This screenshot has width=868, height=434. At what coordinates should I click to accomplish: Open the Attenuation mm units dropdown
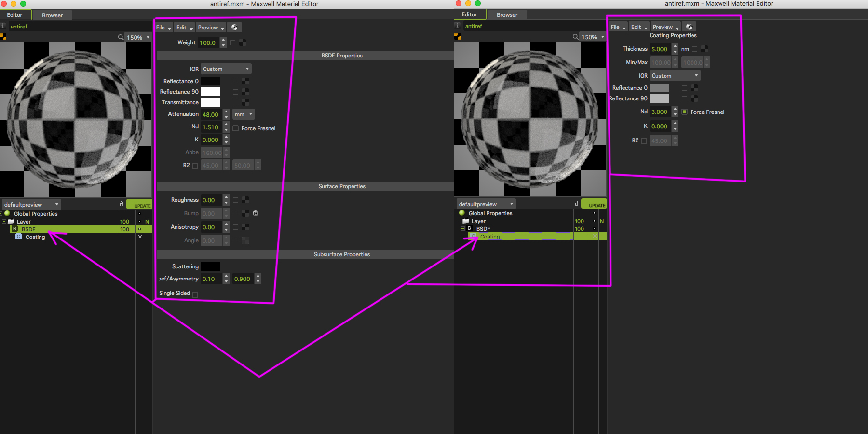click(244, 114)
